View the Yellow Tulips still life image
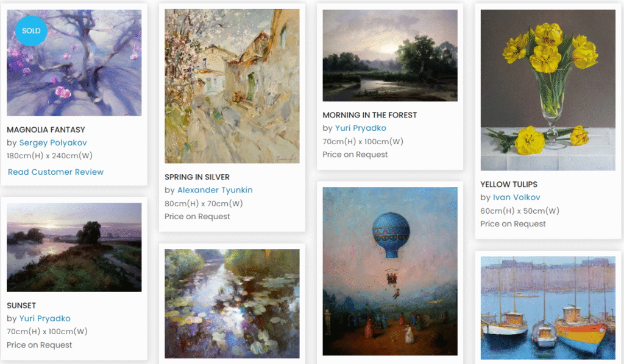The width and height of the screenshot is (624, 364). coord(548,90)
